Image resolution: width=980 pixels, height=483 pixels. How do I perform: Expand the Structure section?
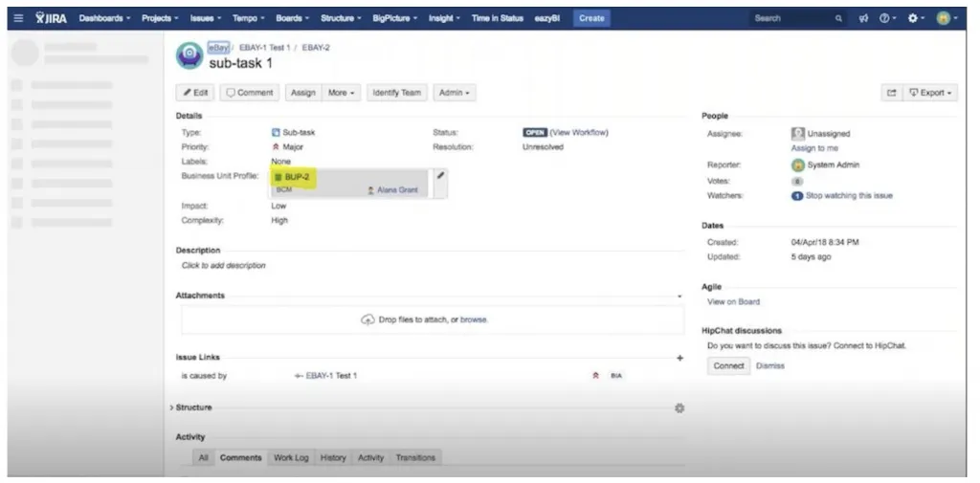(172, 407)
